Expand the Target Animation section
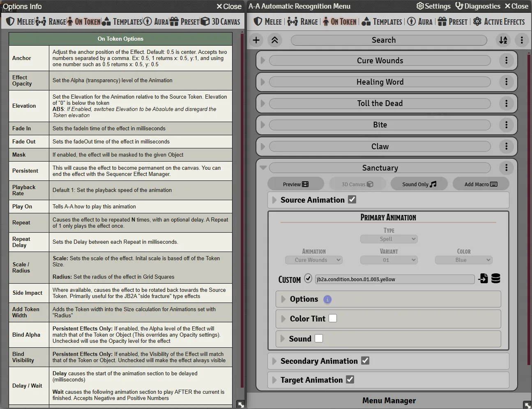The image size is (532, 409). pos(274,380)
